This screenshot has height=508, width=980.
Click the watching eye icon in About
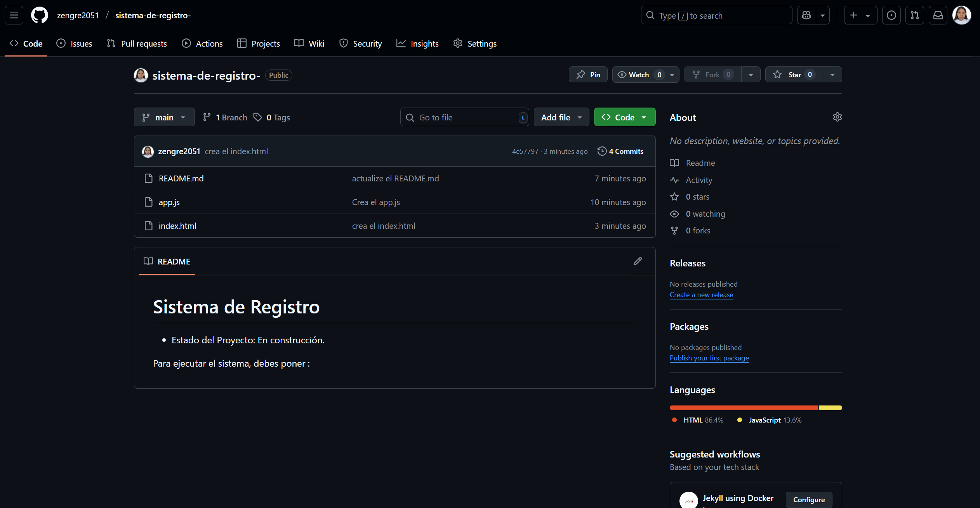point(674,214)
